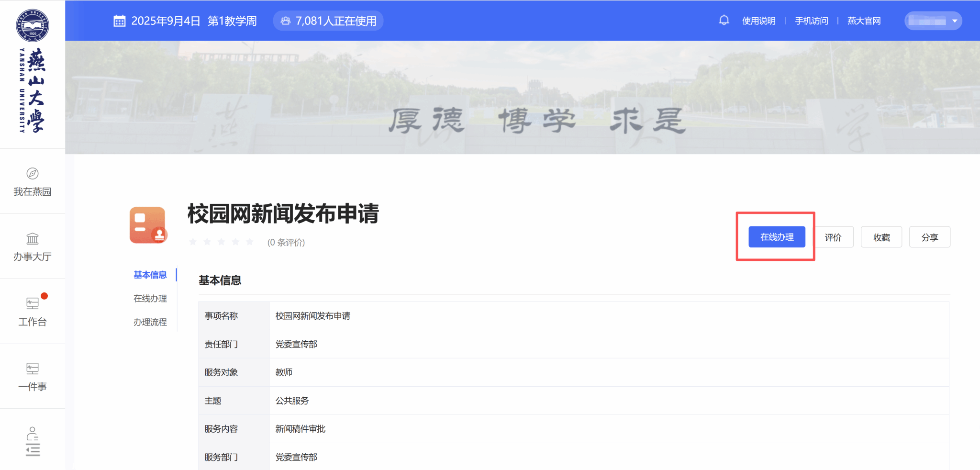Viewport: 980px width, 470px height.
Task: Click the orange service application icon
Action: [148, 225]
